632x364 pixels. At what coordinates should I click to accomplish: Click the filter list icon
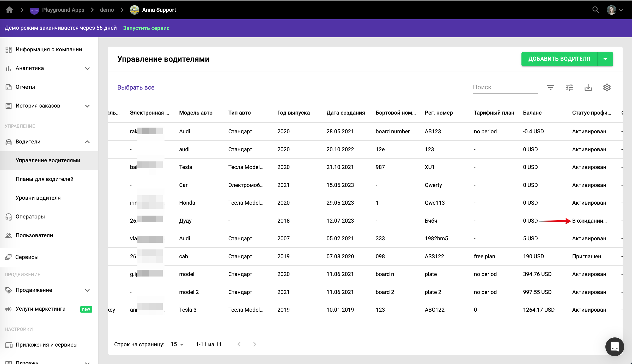(x=550, y=87)
